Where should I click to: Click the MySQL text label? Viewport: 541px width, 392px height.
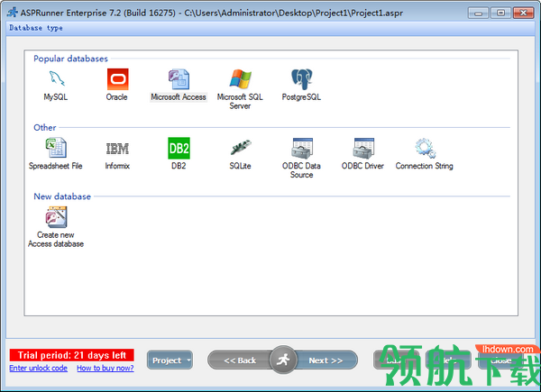[56, 97]
